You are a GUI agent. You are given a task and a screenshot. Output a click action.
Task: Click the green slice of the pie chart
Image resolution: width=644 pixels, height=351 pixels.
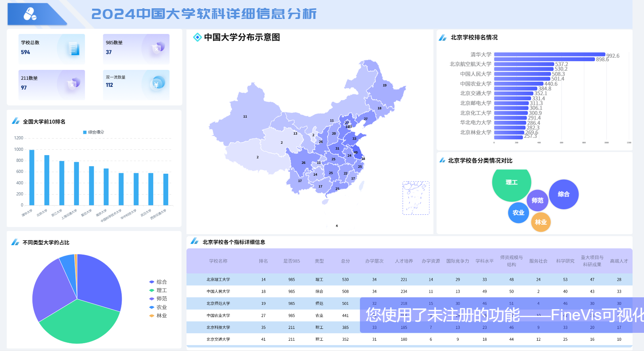click(79, 324)
